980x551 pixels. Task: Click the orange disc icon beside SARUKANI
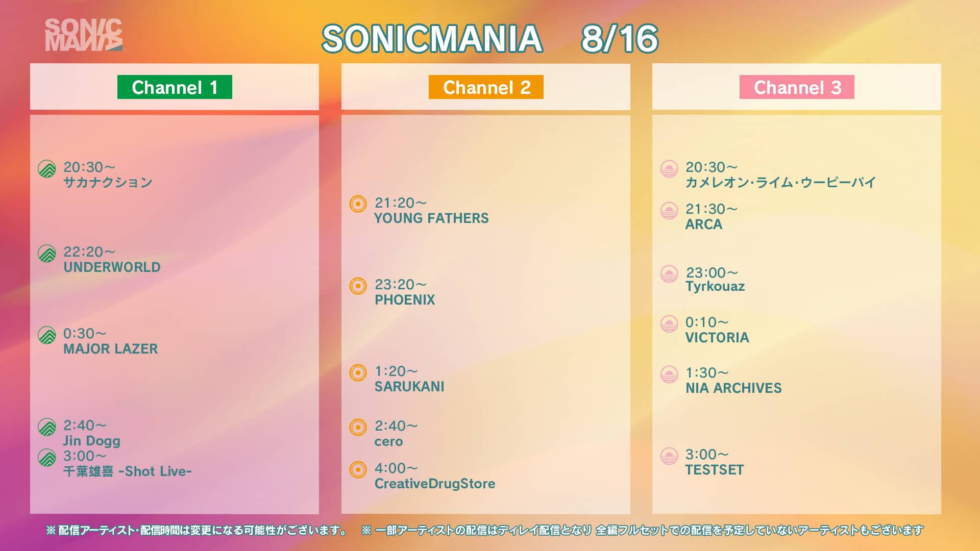click(358, 372)
